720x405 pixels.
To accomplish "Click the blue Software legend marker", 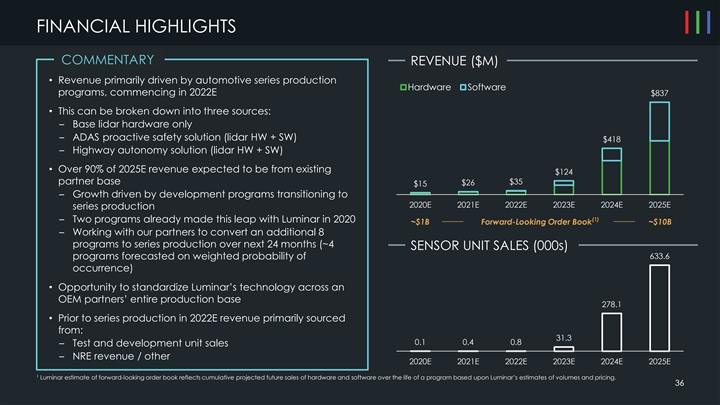I will pos(462,88).
